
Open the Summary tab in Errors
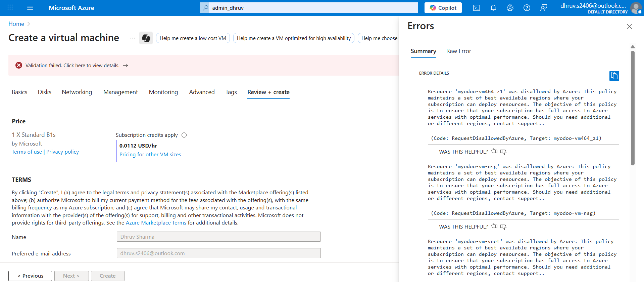(x=423, y=51)
